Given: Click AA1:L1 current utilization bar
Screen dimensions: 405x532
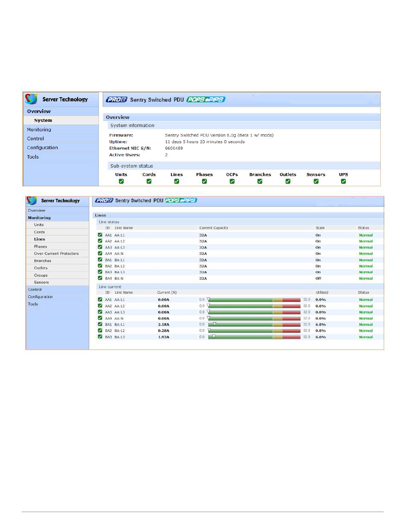Looking at the screenshot, I should pos(255,300).
